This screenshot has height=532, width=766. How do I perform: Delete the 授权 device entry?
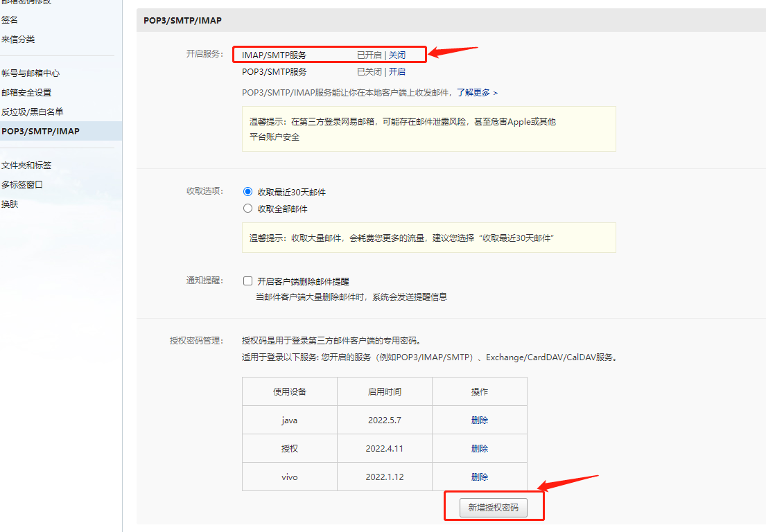[479, 449]
